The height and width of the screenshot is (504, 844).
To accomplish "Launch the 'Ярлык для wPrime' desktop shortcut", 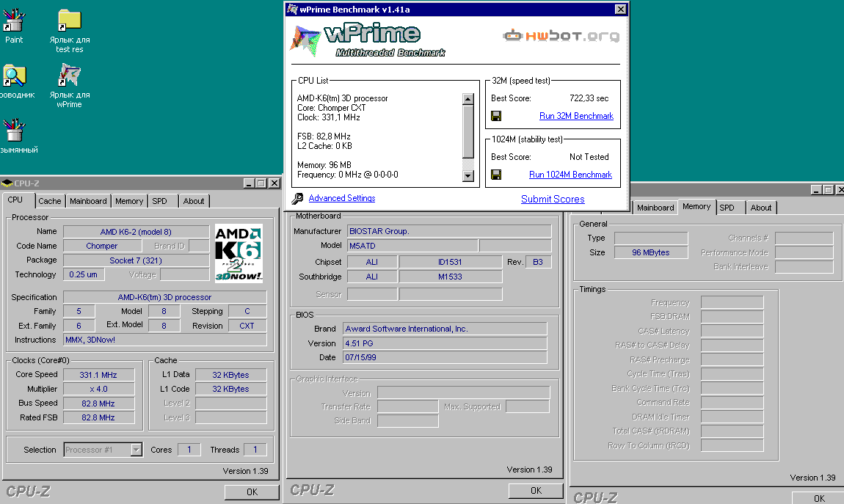I will (70, 86).
